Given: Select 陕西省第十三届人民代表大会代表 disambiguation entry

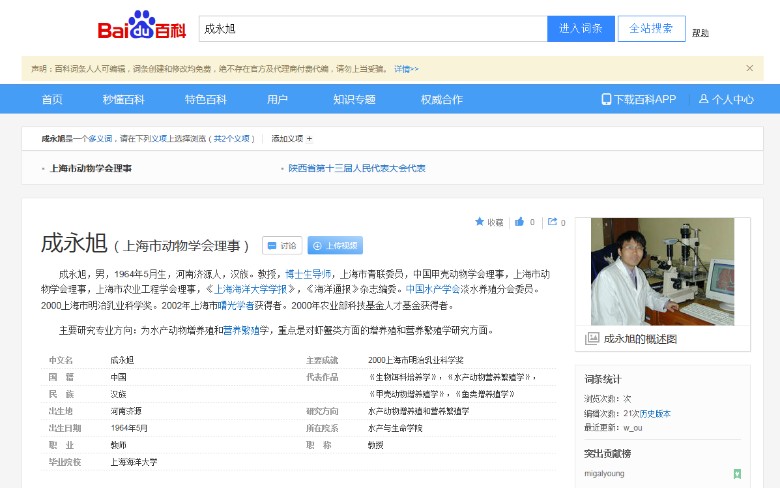Looking at the screenshot, I should pos(357,168).
